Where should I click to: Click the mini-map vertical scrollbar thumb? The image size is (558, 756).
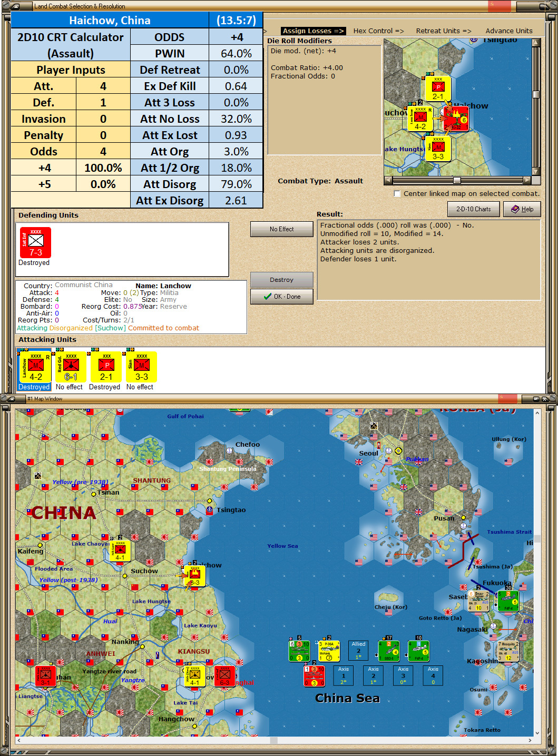[x=536, y=94]
